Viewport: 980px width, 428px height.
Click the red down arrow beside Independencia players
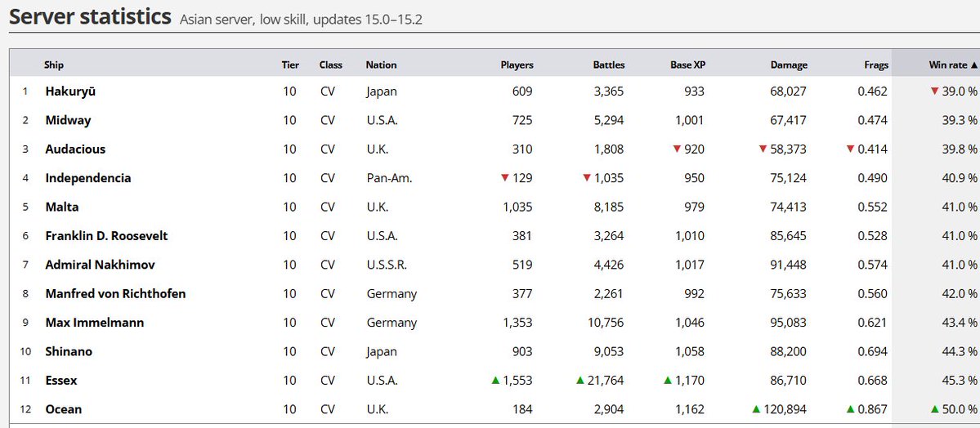[505, 178]
